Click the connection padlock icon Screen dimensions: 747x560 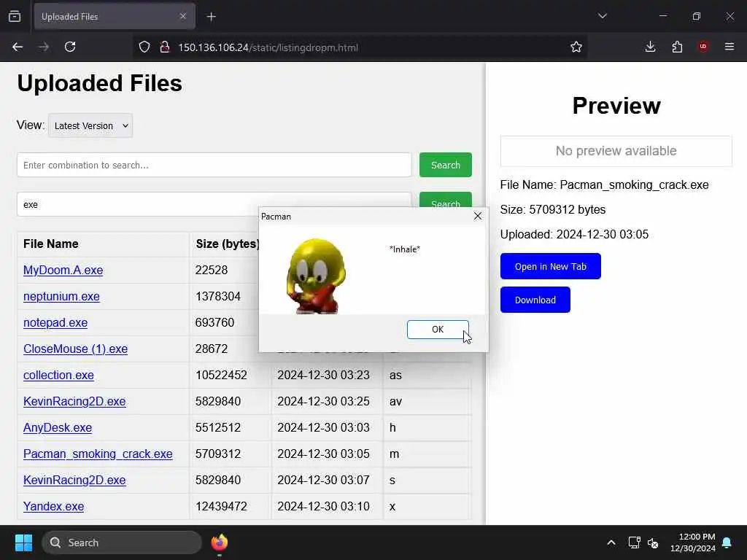(165, 47)
